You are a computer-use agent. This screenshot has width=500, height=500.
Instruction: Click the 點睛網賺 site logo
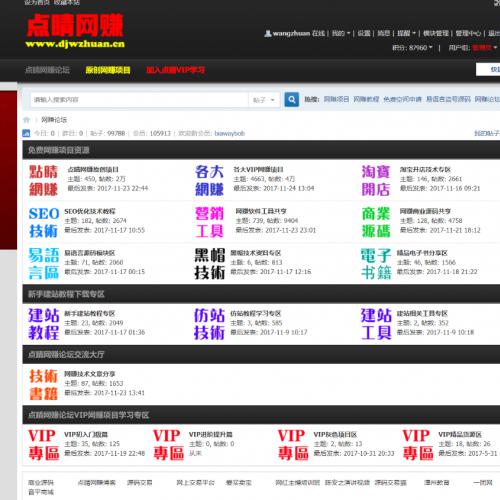(75, 31)
